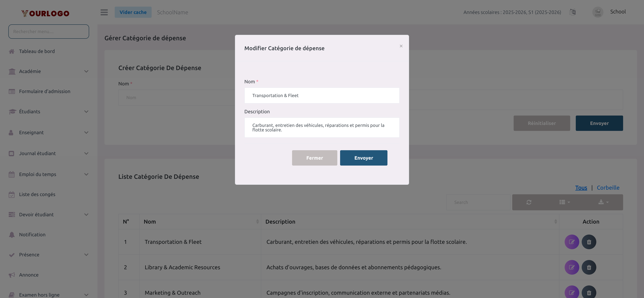Edit the Transportation & Fleet row

point(572,242)
